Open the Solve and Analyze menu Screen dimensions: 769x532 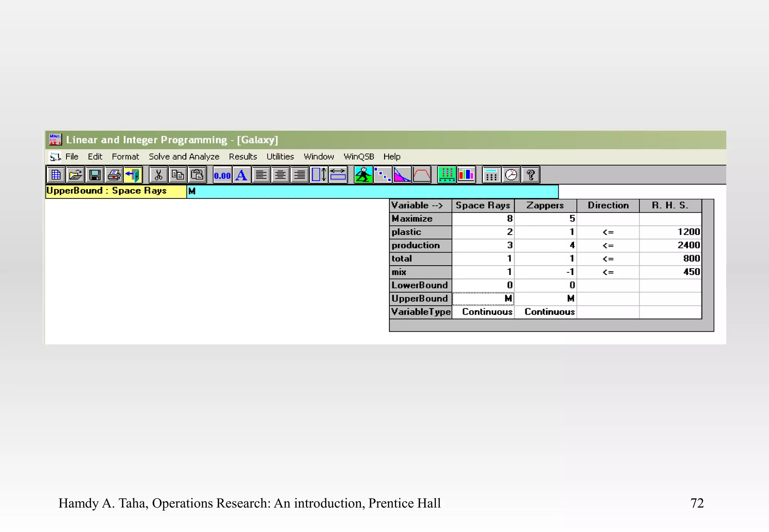click(x=184, y=156)
